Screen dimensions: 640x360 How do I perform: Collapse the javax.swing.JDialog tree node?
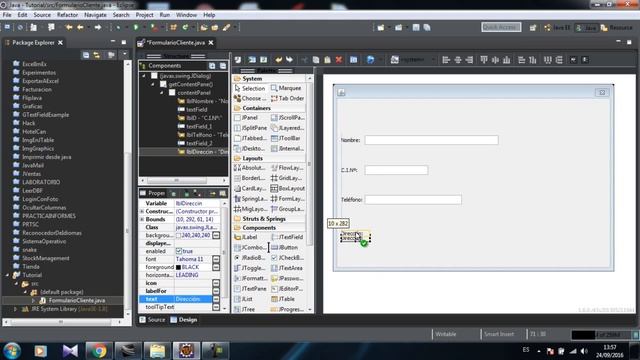[x=144, y=76]
